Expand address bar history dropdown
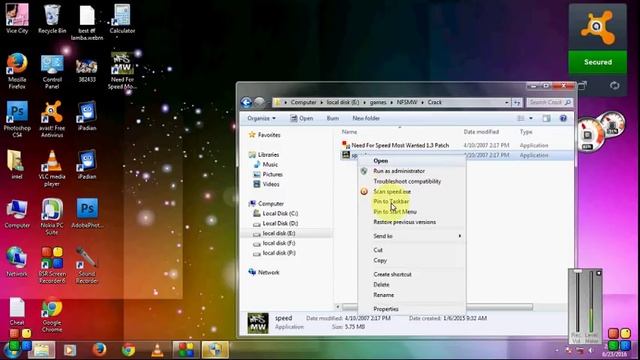 [x=507, y=102]
